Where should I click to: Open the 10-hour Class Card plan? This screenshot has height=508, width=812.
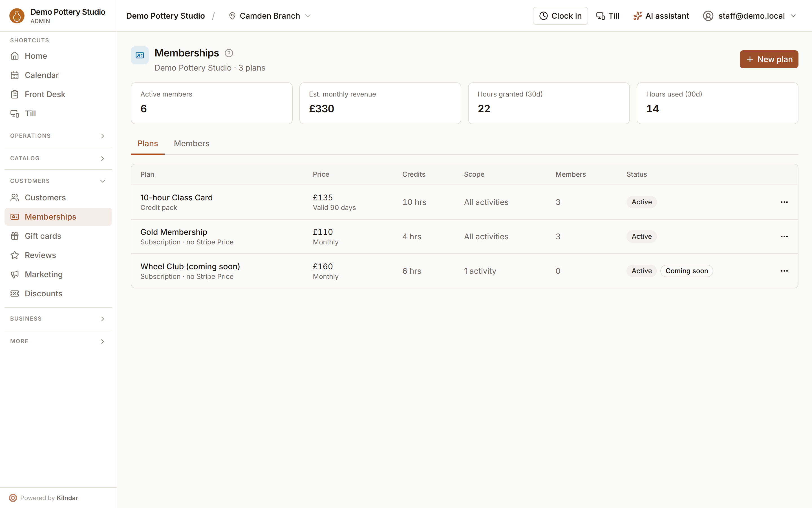[176, 198]
